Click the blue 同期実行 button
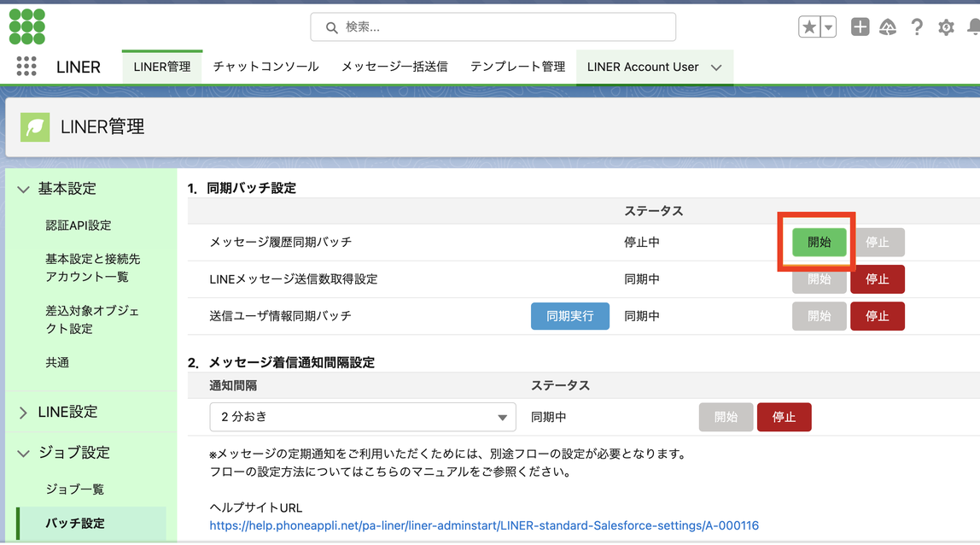The image size is (980, 545). coord(570,316)
